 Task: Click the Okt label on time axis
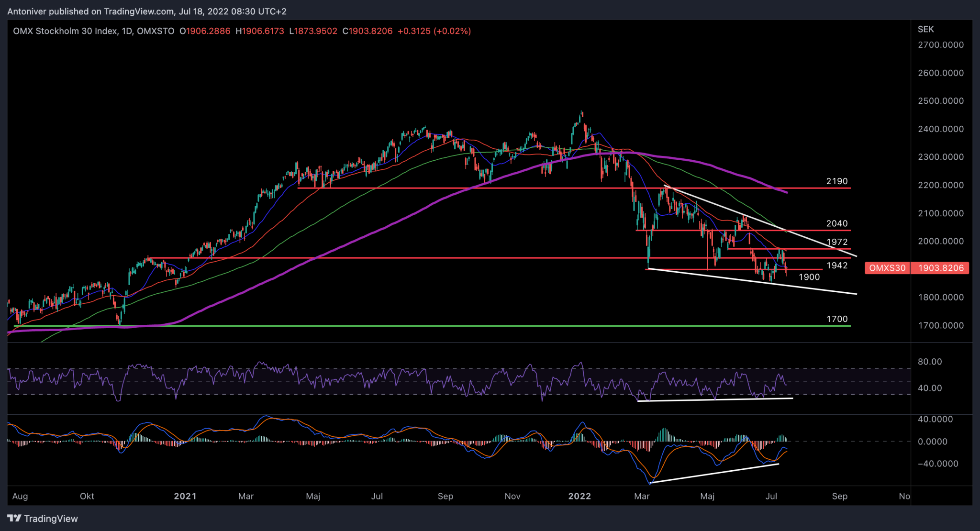pos(87,496)
